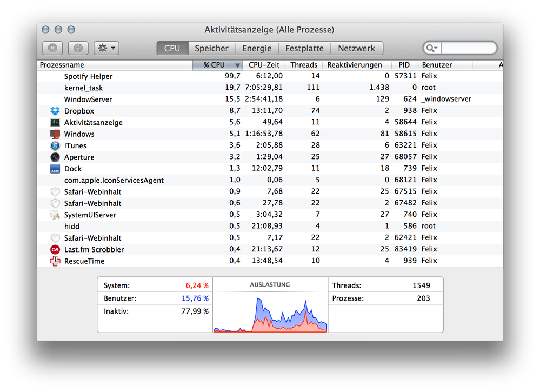Sort by Prozessname column header

pos(115,65)
